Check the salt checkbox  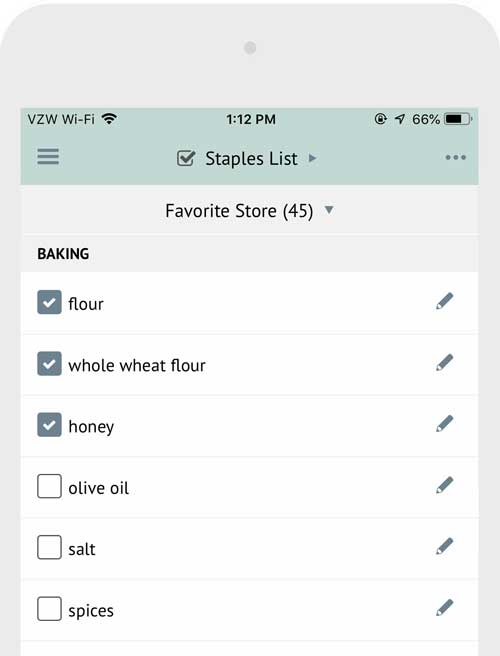click(x=49, y=547)
